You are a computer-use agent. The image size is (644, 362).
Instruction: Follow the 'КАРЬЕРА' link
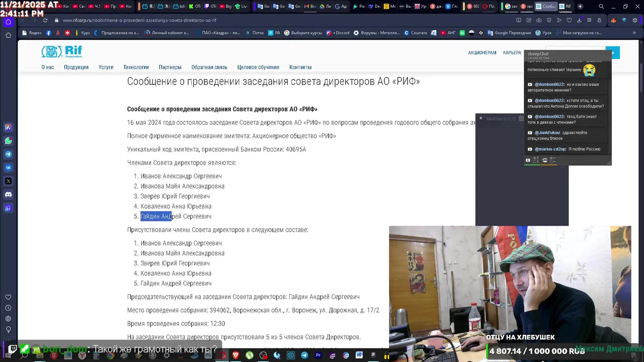coord(512,53)
